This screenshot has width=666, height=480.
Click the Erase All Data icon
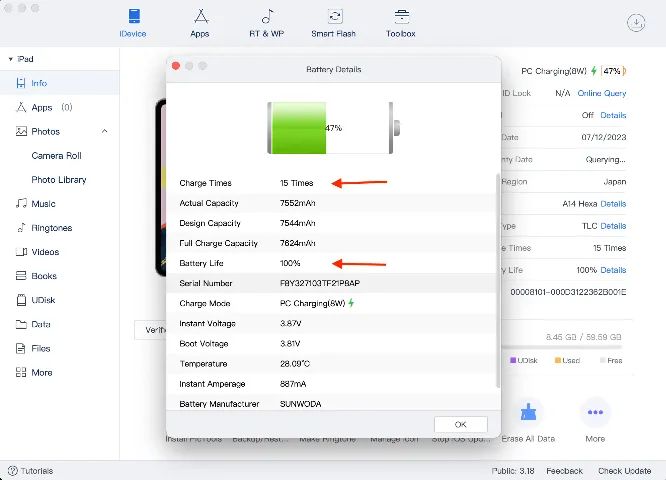[528, 412]
